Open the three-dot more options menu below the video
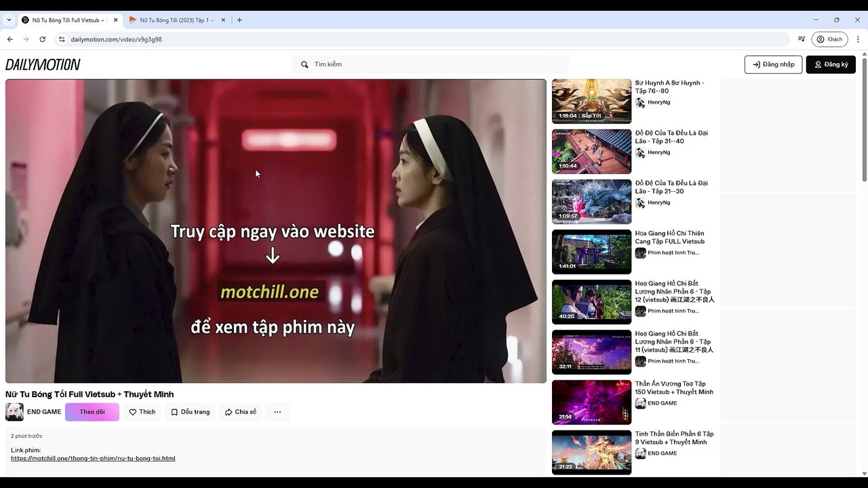868x488 pixels. [x=277, y=412]
